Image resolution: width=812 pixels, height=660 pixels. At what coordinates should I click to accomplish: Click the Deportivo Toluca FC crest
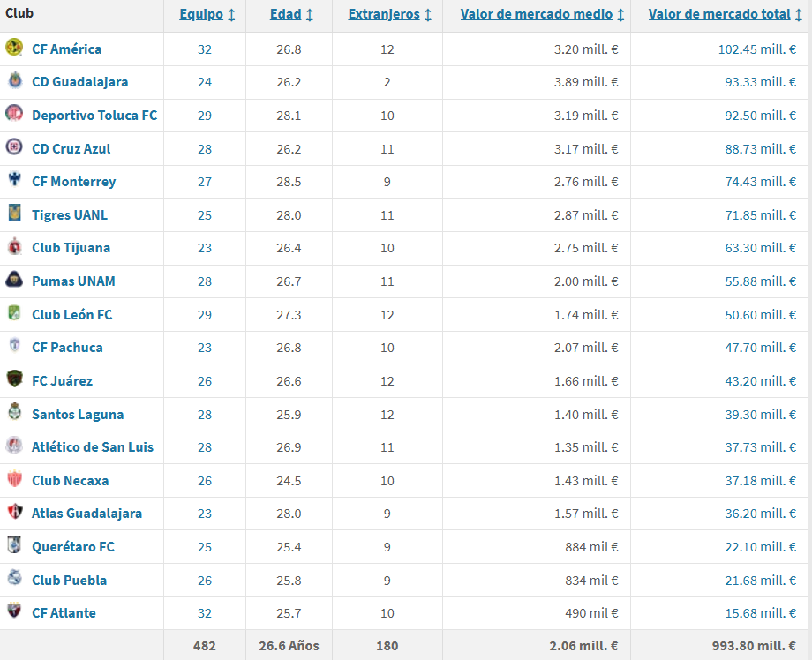tap(14, 113)
